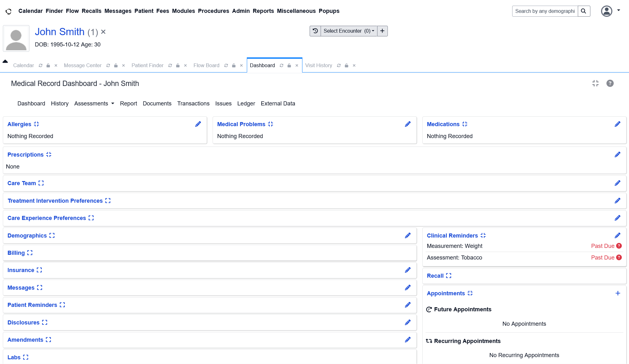Viewport: 629px width, 364px height.
Task: Add new appointment with plus icon
Action: 618,293
